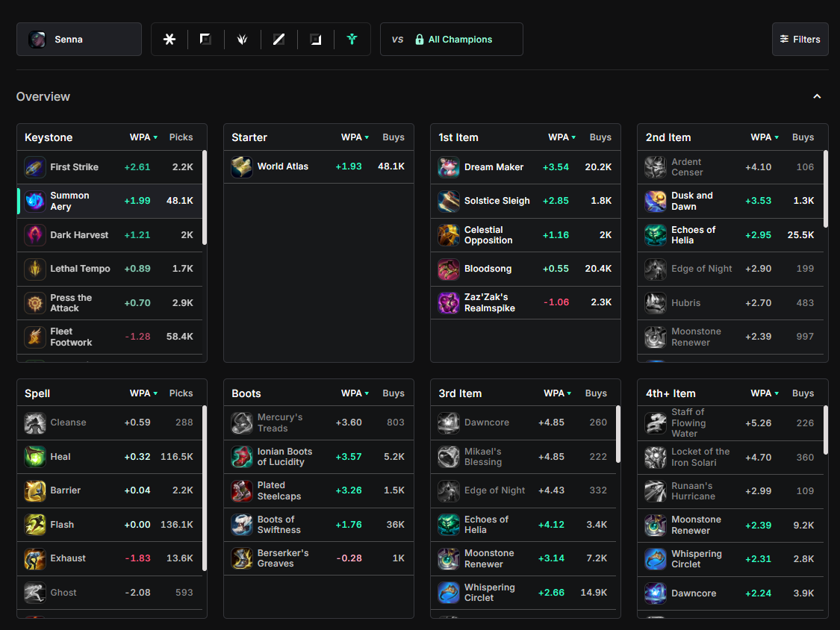Choose the support role icon
Image resolution: width=840 pixels, height=630 pixels.
pyautogui.click(x=352, y=39)
